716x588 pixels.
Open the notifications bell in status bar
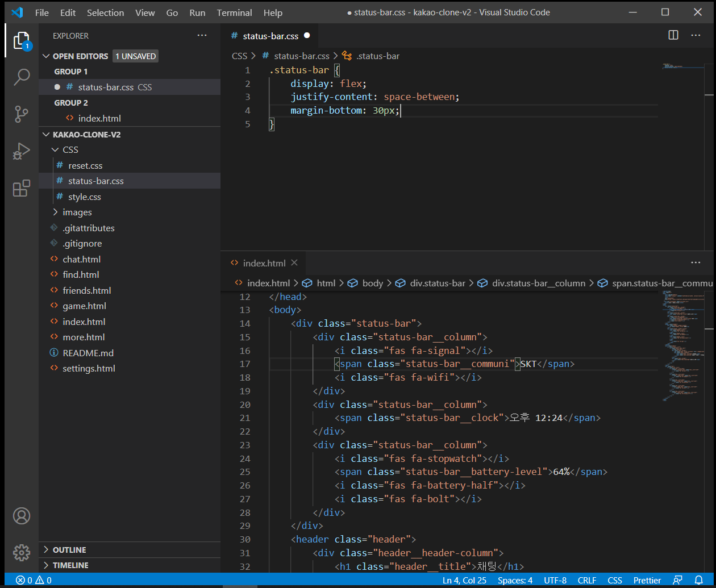pos(699,580)
